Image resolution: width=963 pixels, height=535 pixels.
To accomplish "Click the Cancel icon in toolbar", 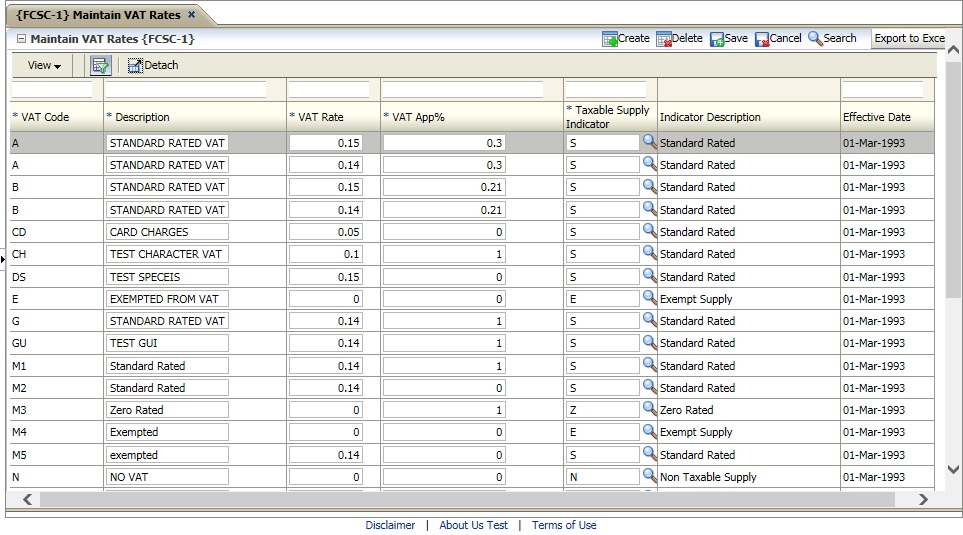I will click(762, 39).
